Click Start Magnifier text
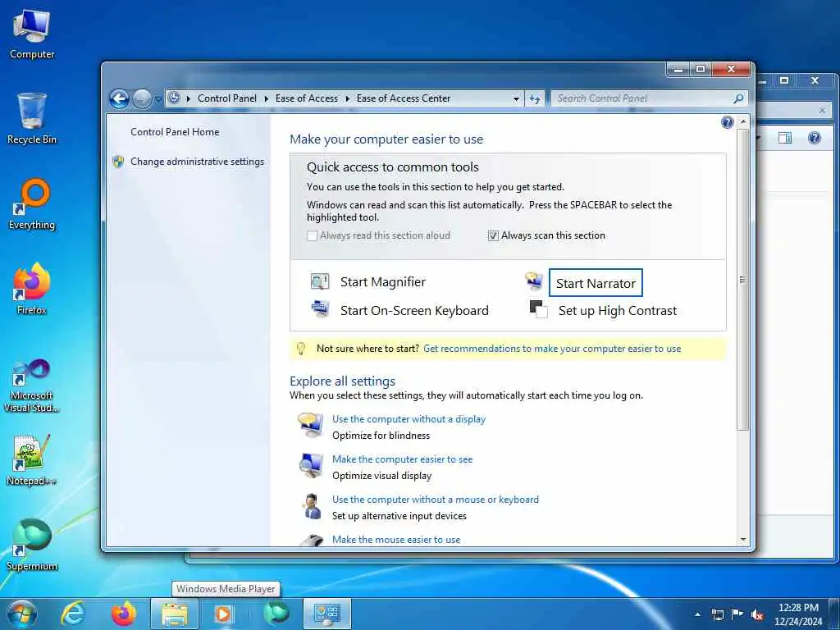The image size is (840, 630). click(x=383, y=282)
